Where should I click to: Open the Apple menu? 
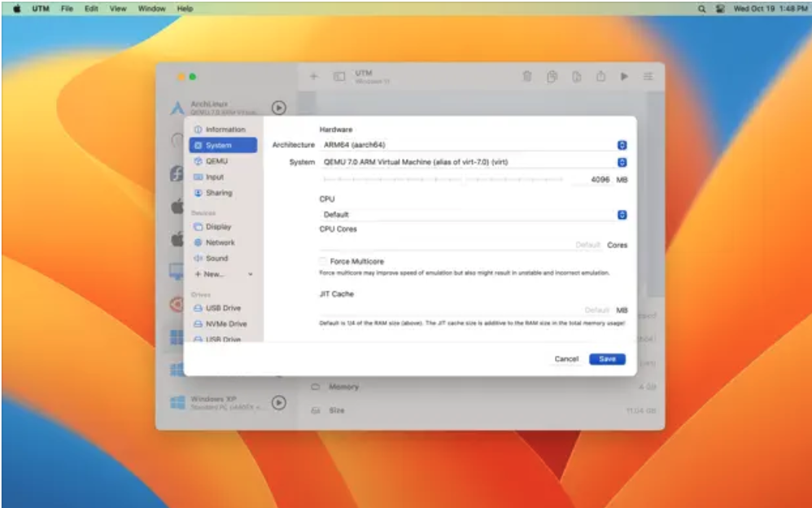16,8
